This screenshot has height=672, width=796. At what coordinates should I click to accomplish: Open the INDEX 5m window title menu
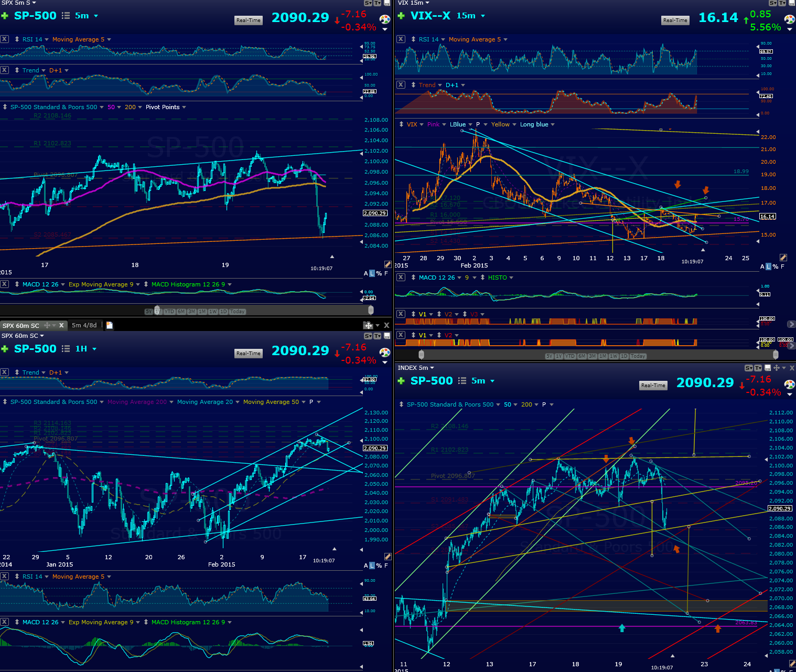416,368
